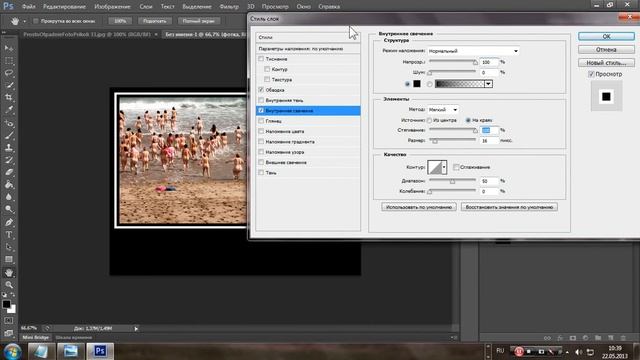This screenshot has width=640, height=360.
Task: Toggle Прокрутка во всех окнах checkbox
Action: (x=36, y=21)
